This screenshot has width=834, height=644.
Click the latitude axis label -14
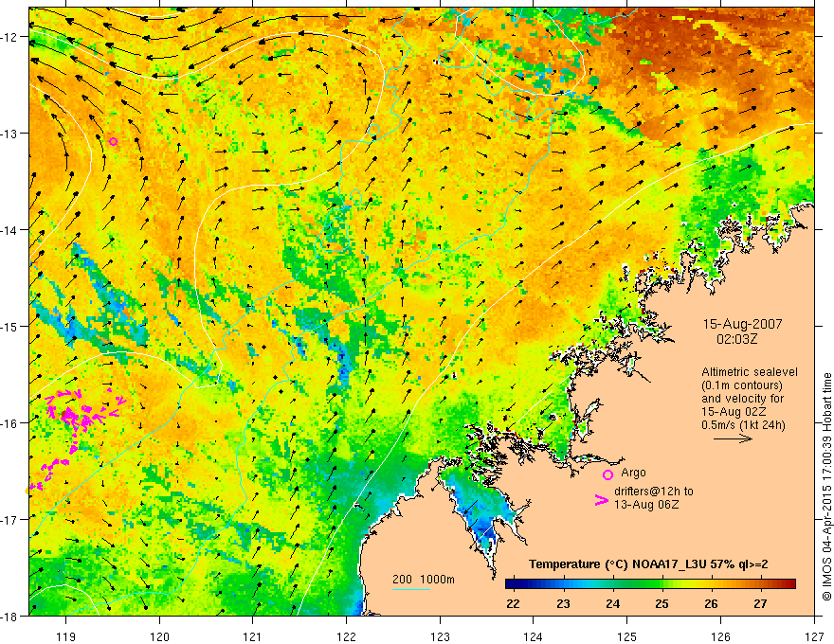9,230
